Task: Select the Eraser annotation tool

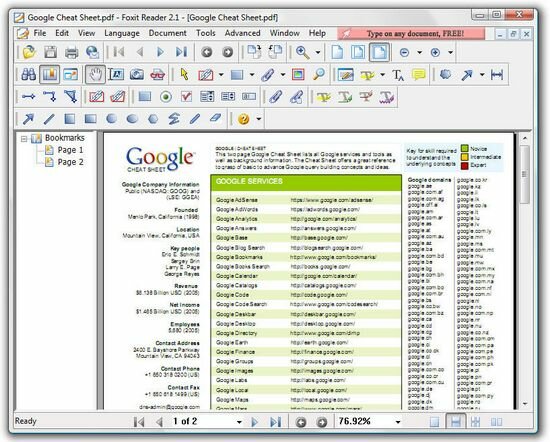Action: point(215,119)
